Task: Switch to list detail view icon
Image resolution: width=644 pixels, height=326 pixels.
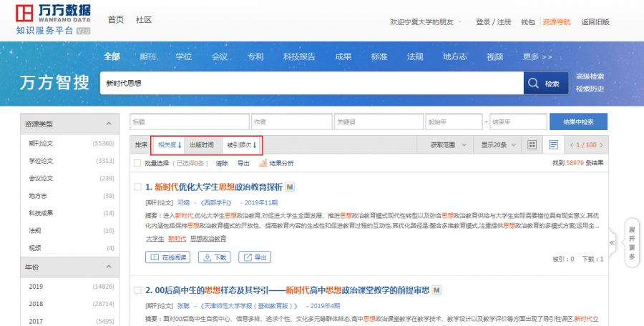Action: pos(553,144)
